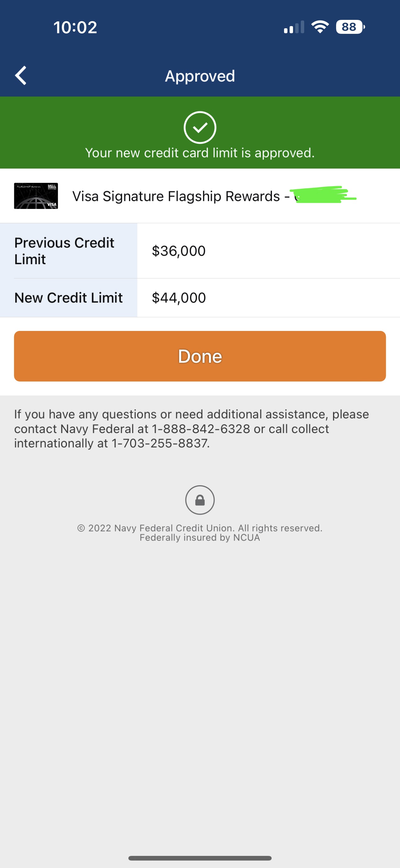Tap the $36,000 previous limit value
The image size is (400, 868).
(179, 251)
